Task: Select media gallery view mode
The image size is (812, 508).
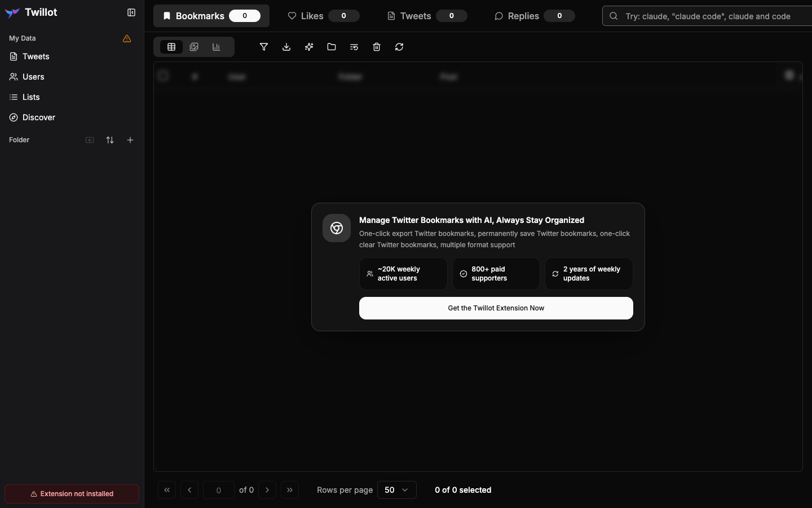Action: (194, 47)
